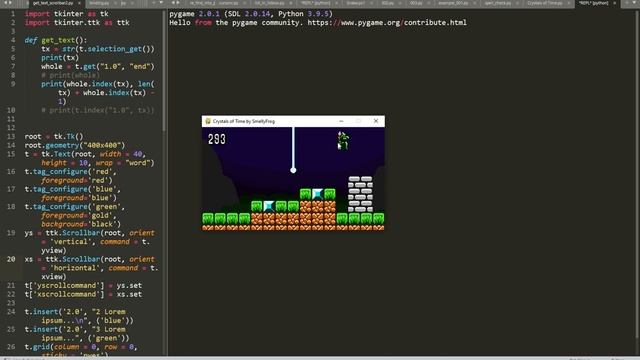The height and width of the screenshot is (360, 640).
Task: Click 'root.geometry("400x400")' code line
Action: point(75,145)
